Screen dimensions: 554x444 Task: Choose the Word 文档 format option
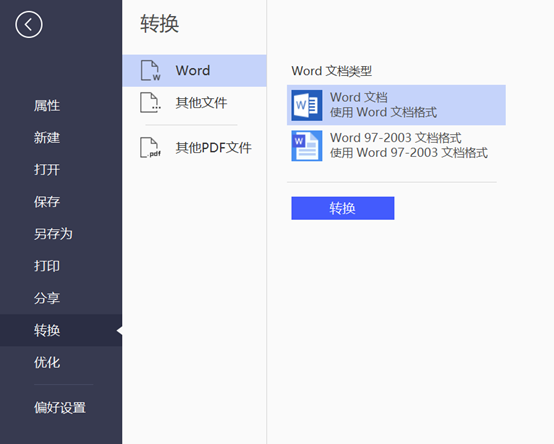396,105
